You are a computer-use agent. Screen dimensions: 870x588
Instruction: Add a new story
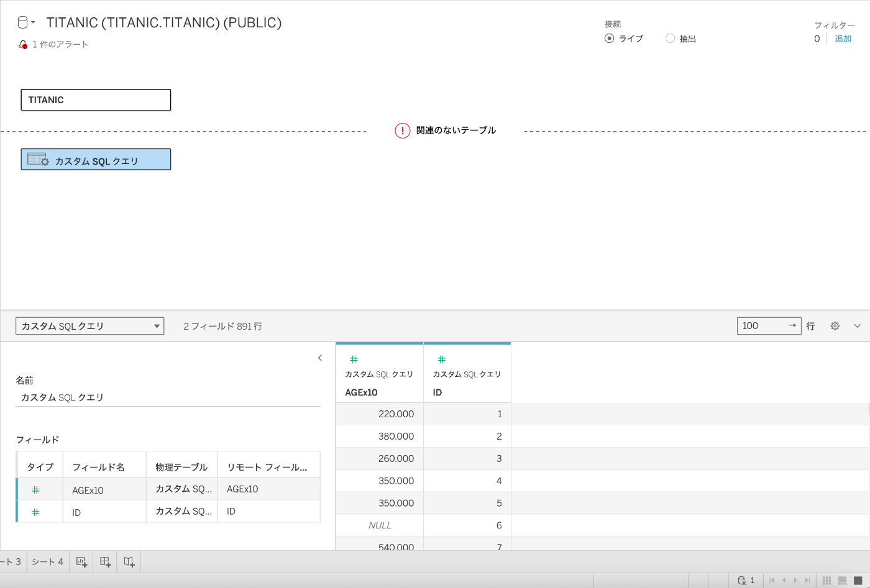[129, 562]
